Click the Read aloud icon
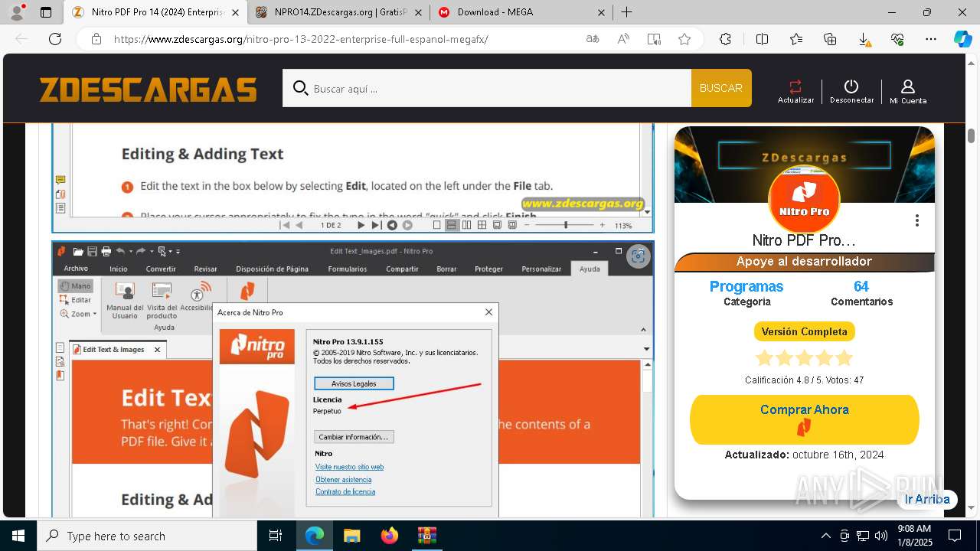 [x=623, y=39]
